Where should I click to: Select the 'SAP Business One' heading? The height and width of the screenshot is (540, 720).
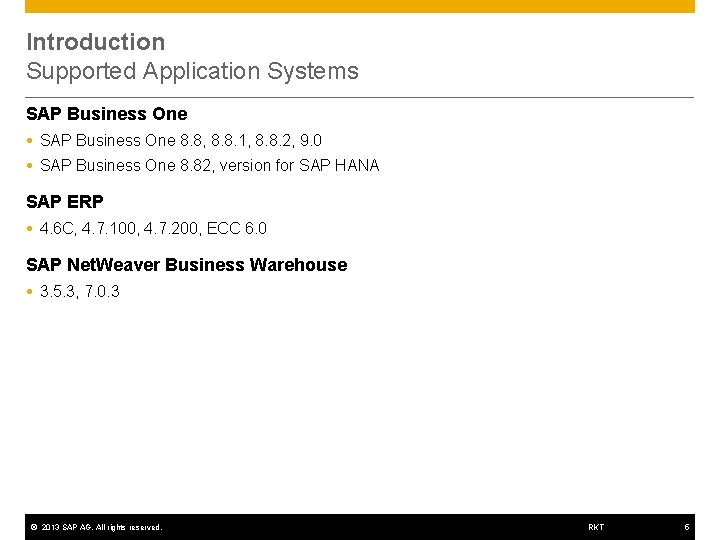click(x=107, y=114)
